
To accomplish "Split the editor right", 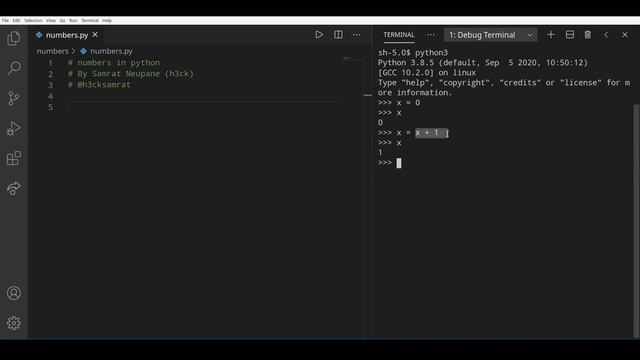I will [338, 35].
